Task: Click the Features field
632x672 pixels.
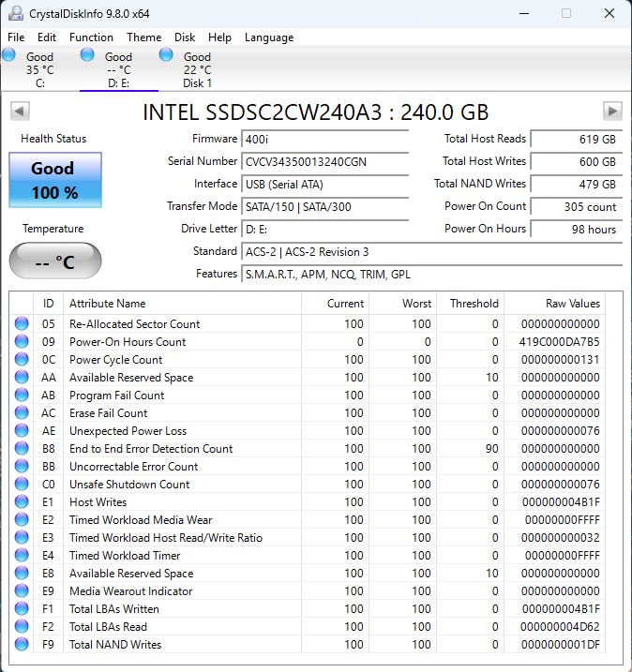Action: pos(431,275)
